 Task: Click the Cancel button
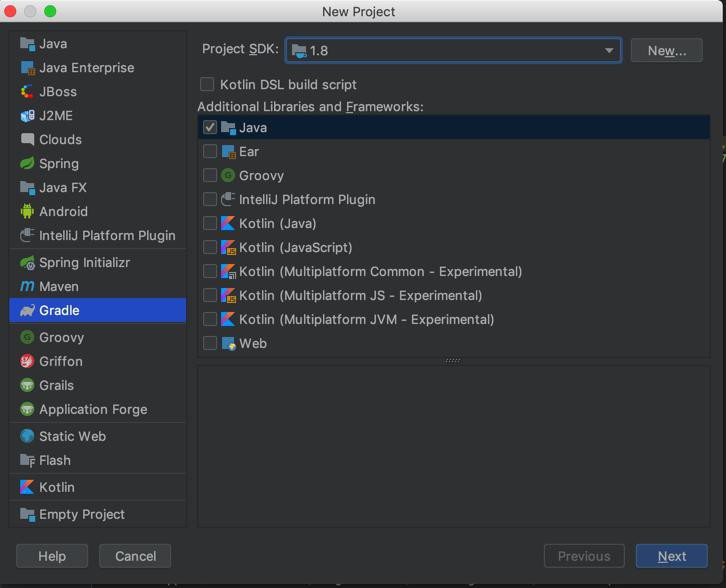(135, 556)
